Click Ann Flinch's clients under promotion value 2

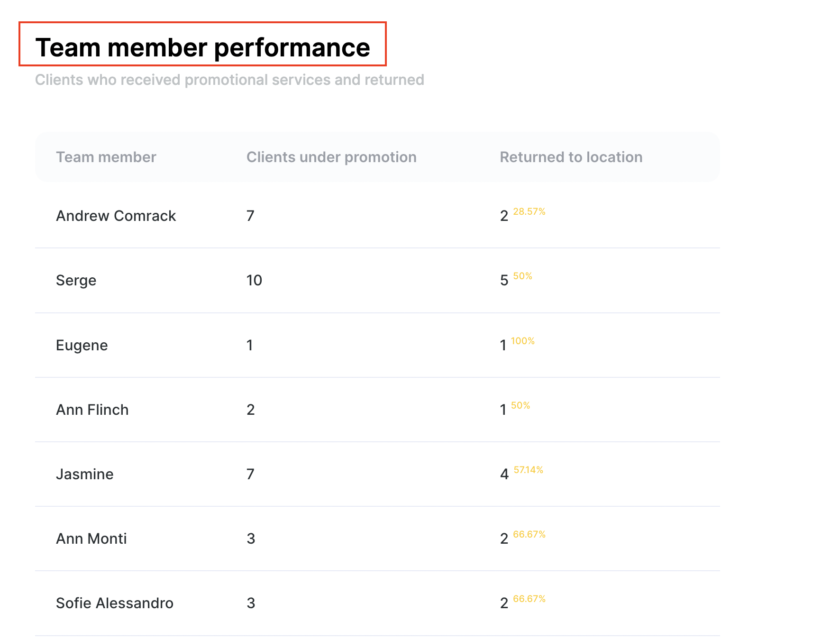pyautogui.click(x=251, y=410)
